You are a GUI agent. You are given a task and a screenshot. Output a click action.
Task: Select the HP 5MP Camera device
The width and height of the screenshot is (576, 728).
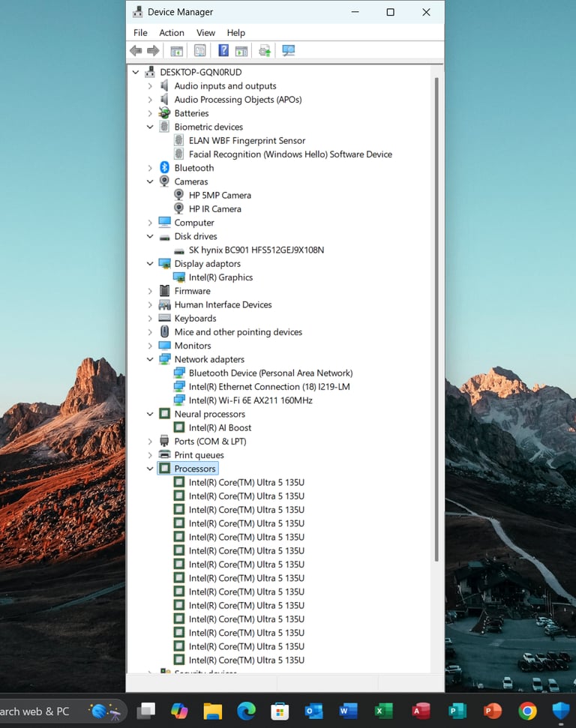(x=220, y=196)
